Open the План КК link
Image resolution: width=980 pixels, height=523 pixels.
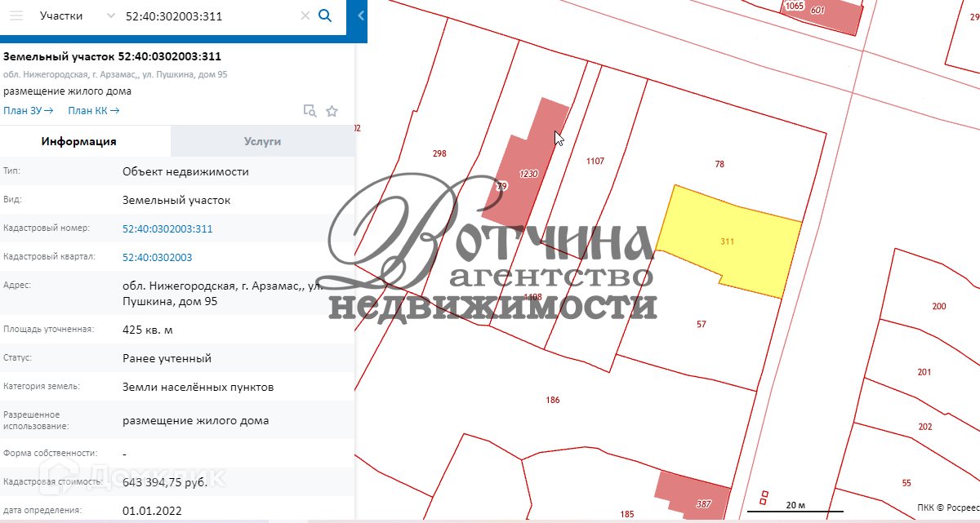click(x=94, y=110)
